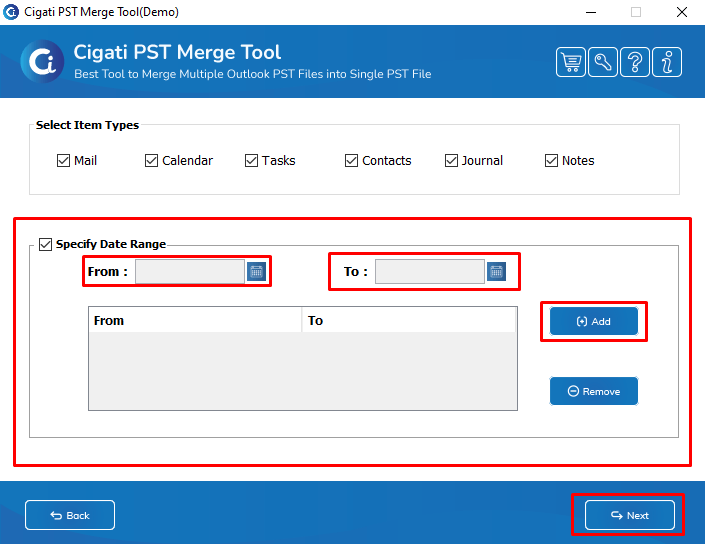
Task: Show product info with the i icon
Action: (667, 62)
